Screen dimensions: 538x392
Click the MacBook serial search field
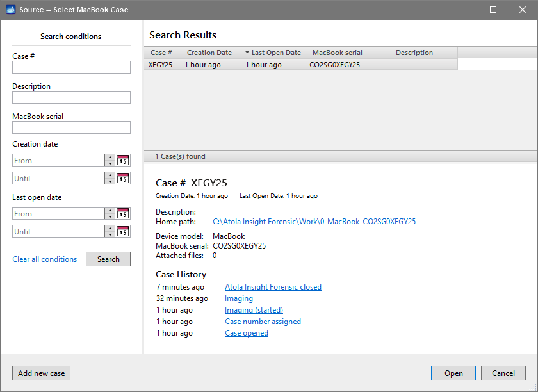pos(71,127)
